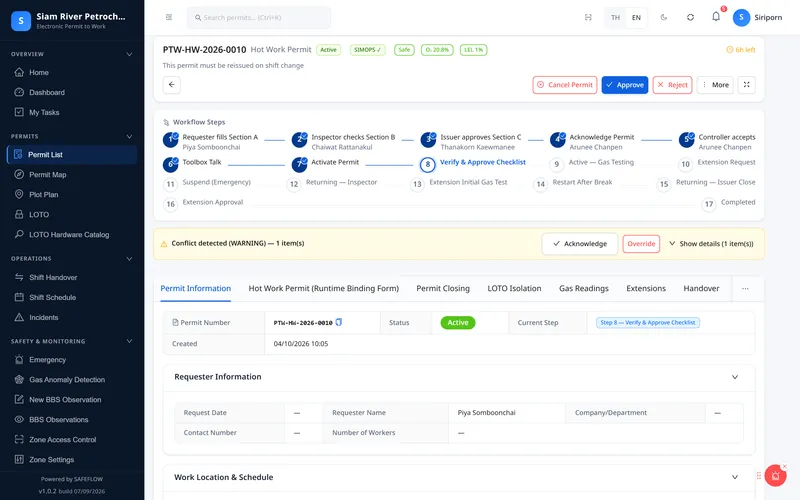Open the LOTO Isolation tab
The width and height of the screenshot is (800, 500).
(x=514, y=288)
